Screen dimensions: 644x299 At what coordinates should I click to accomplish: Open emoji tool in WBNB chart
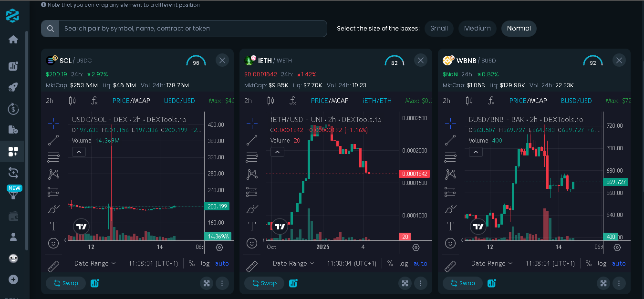450,243
